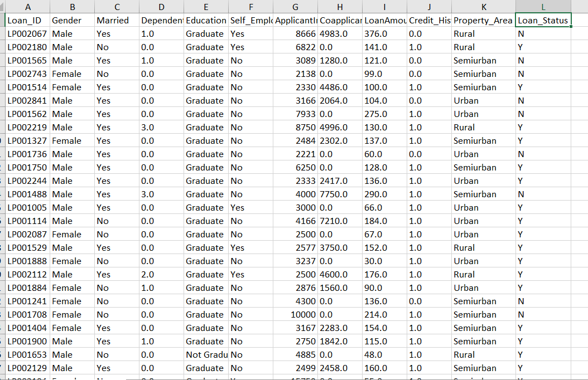Click the Self_Employed column header F
This screenshot has width=588, height=380.
point(250,7)
